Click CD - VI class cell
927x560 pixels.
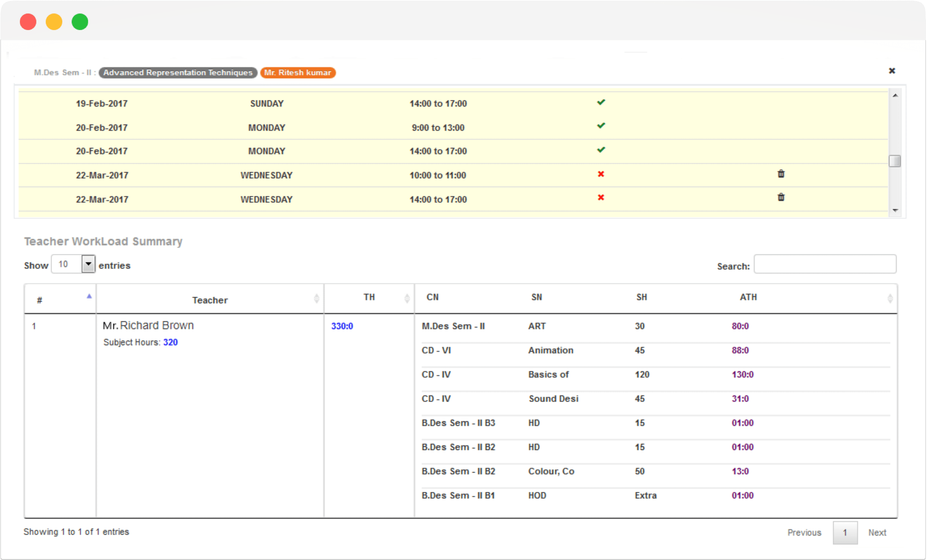[436, 350]
